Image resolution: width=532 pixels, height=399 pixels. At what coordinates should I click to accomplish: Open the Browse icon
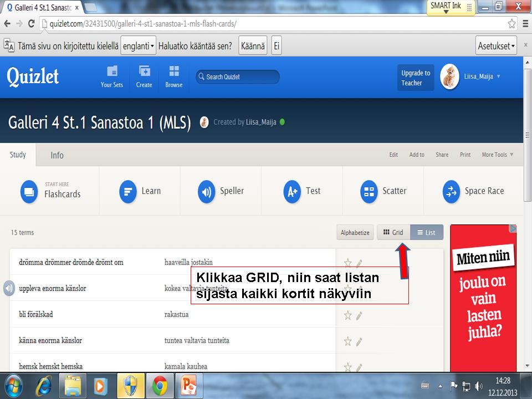pyautogui.click(x=173, y=76)
